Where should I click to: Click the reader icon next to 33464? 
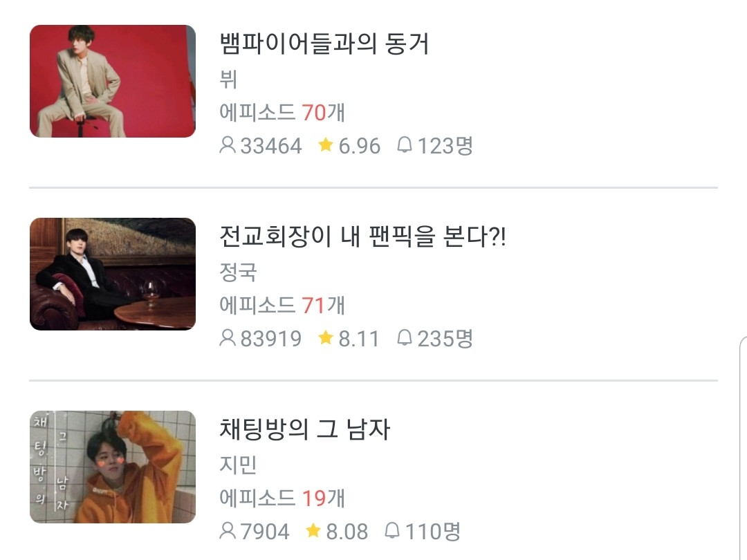point(228,144)
